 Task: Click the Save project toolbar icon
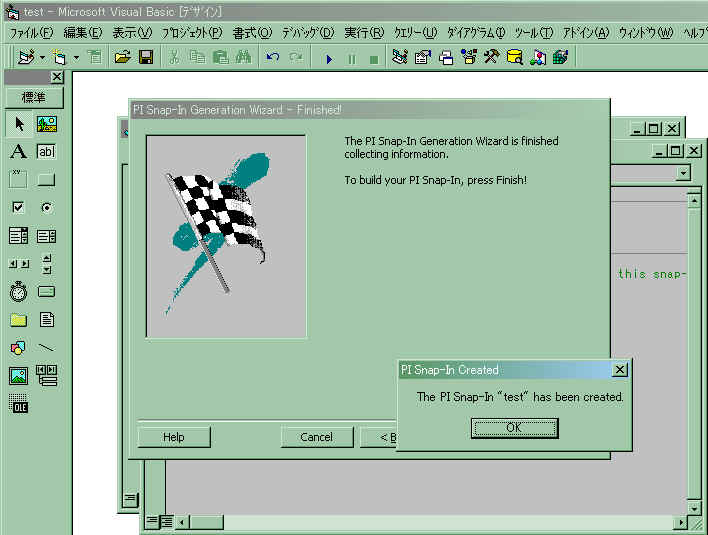tap(146, 58)
